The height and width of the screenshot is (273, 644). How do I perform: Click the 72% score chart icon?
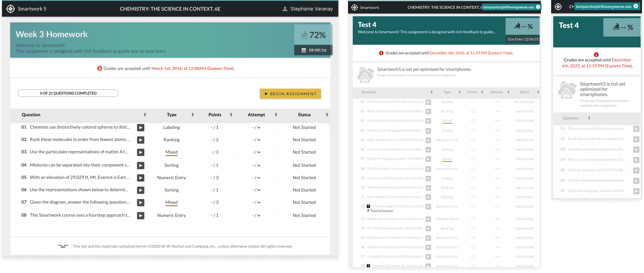304,35
